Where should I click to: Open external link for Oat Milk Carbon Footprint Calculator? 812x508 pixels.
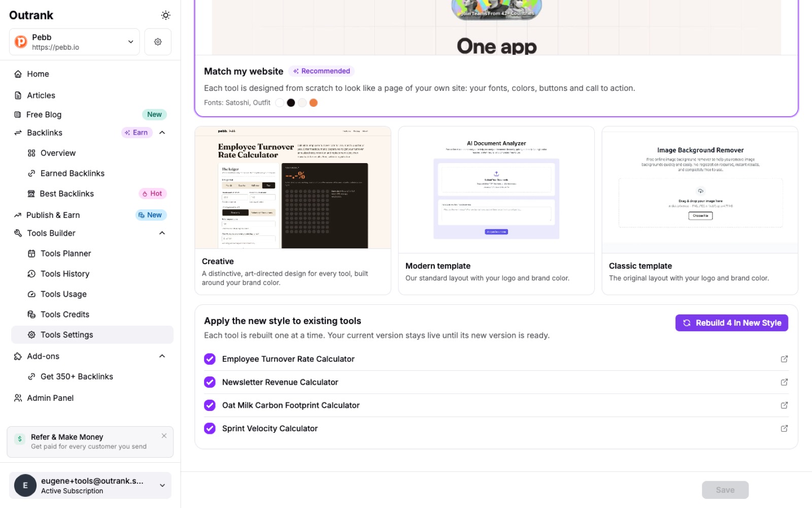coord(784,405)
